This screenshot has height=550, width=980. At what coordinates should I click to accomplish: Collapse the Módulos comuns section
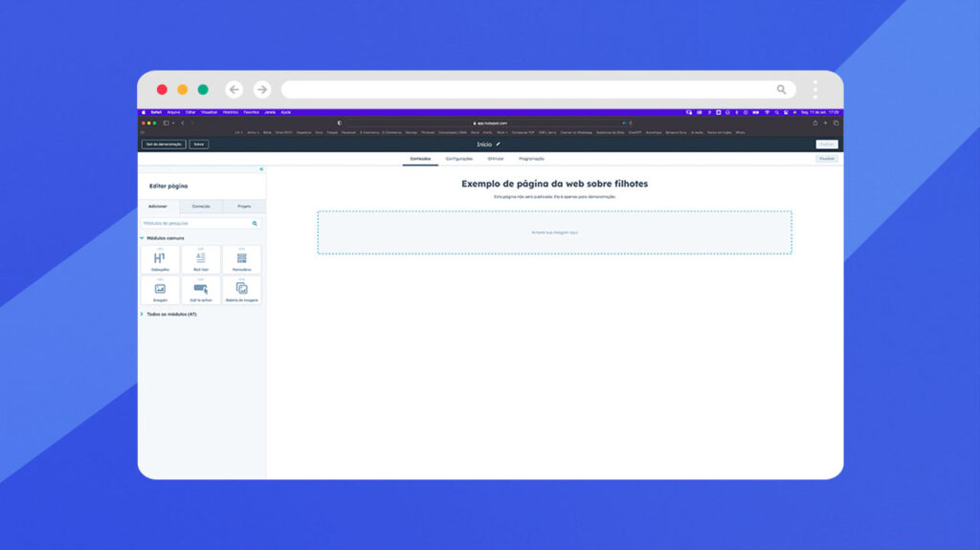142,238
